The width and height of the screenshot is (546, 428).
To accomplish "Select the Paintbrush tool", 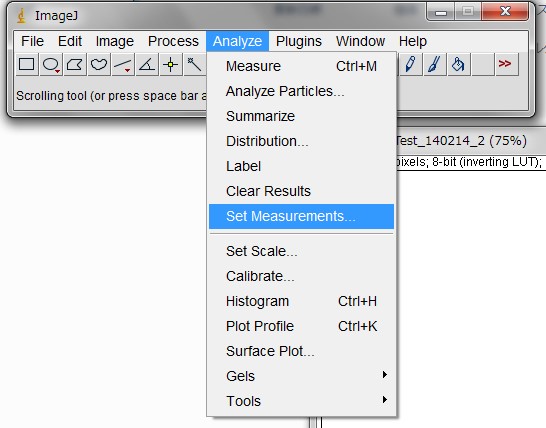I will [435, 64].
